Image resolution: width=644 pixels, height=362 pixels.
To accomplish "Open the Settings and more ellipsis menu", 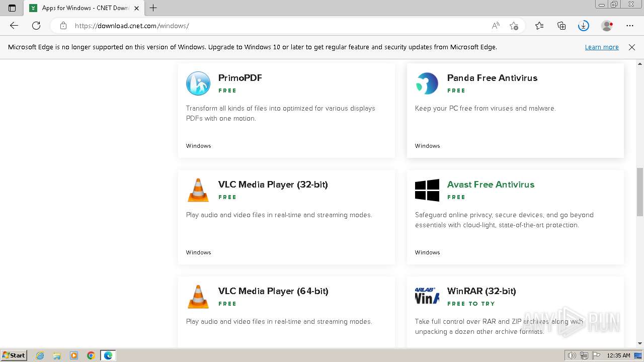I will coord(630,26).
